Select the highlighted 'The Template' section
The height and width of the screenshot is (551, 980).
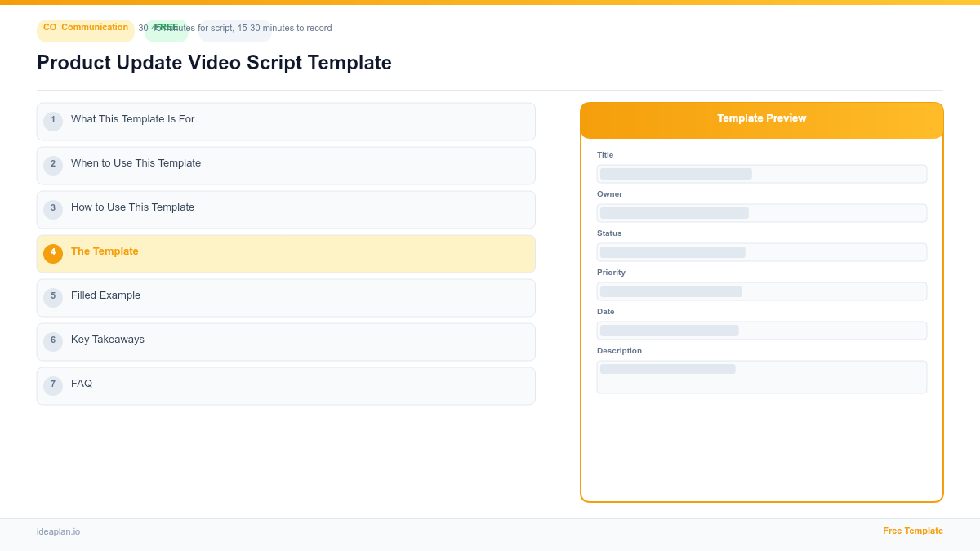[x=286, y=254]
